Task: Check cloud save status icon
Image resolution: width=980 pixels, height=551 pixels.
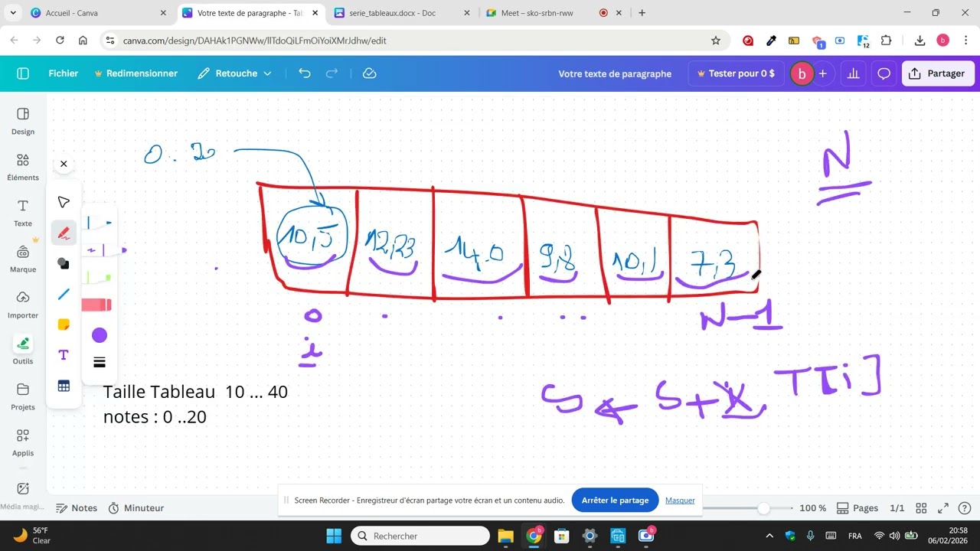Action: click(x=369, y=73)
